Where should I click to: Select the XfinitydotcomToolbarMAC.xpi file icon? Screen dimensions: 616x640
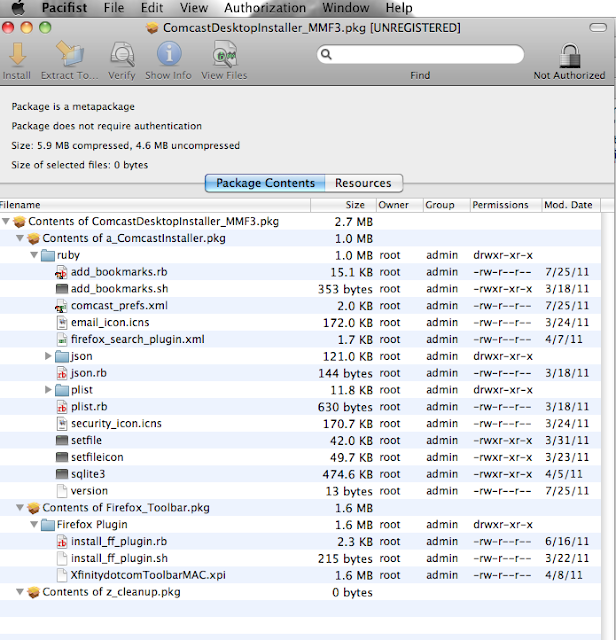62,575
